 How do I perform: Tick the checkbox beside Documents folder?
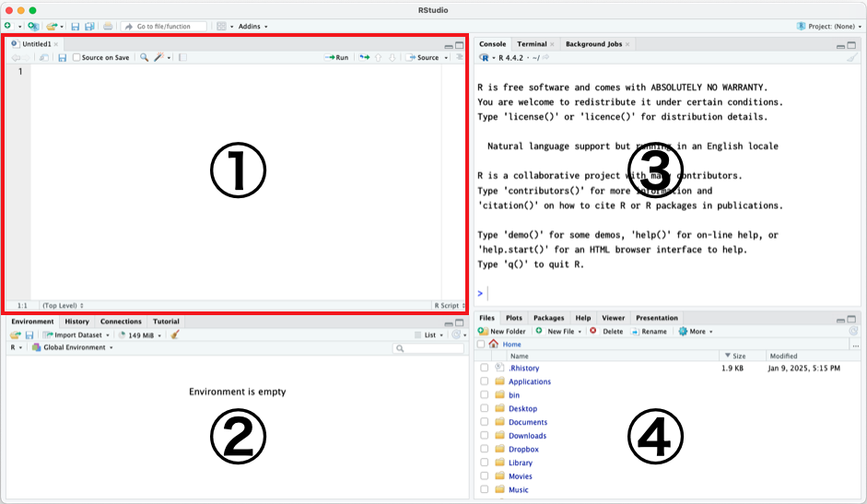[485, 422]
